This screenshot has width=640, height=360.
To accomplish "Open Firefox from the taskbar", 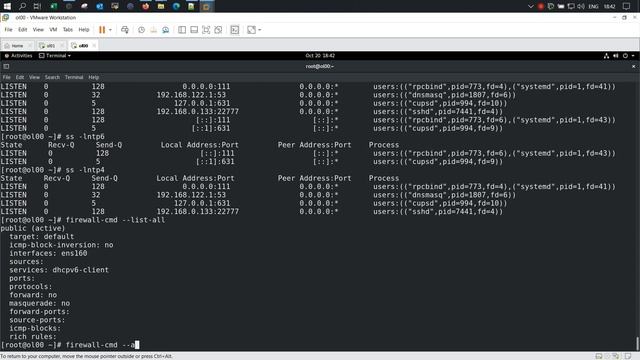I will point(145,6).
